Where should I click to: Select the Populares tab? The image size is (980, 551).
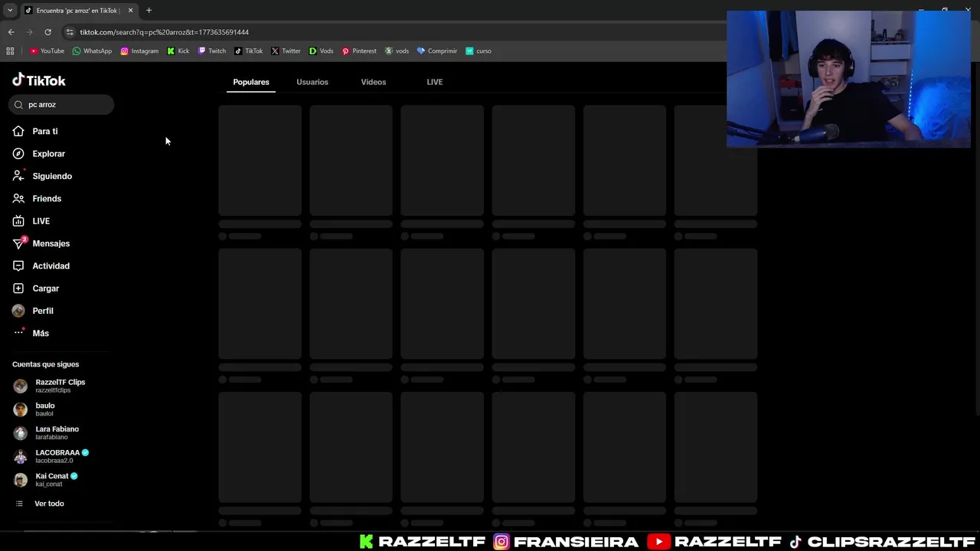(x=251, y=82)
